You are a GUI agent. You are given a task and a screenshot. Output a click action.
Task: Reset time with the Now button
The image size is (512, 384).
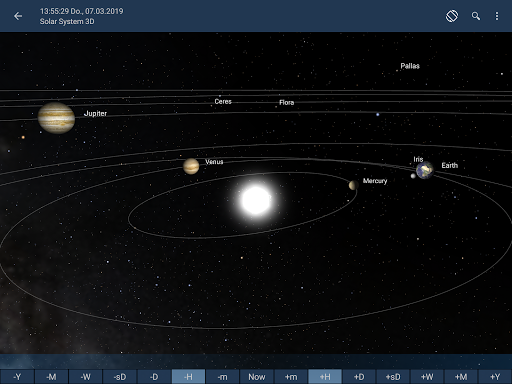[x=256, y=377]
